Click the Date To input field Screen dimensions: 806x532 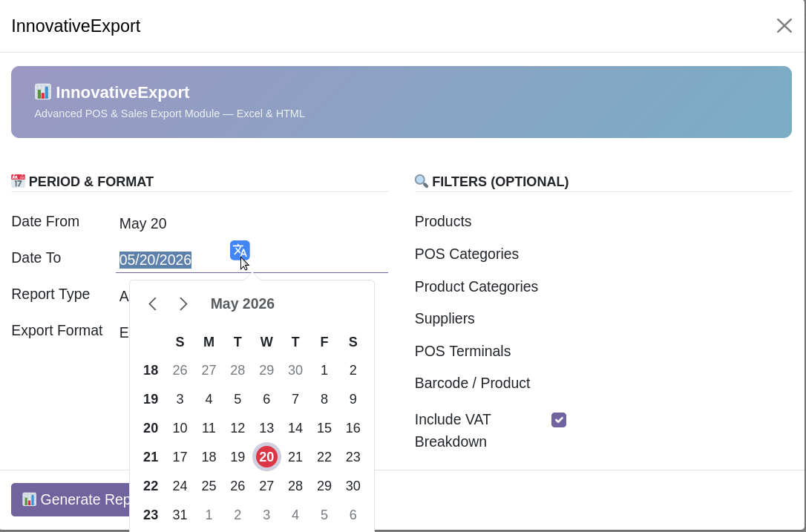(x=252, y=260)
